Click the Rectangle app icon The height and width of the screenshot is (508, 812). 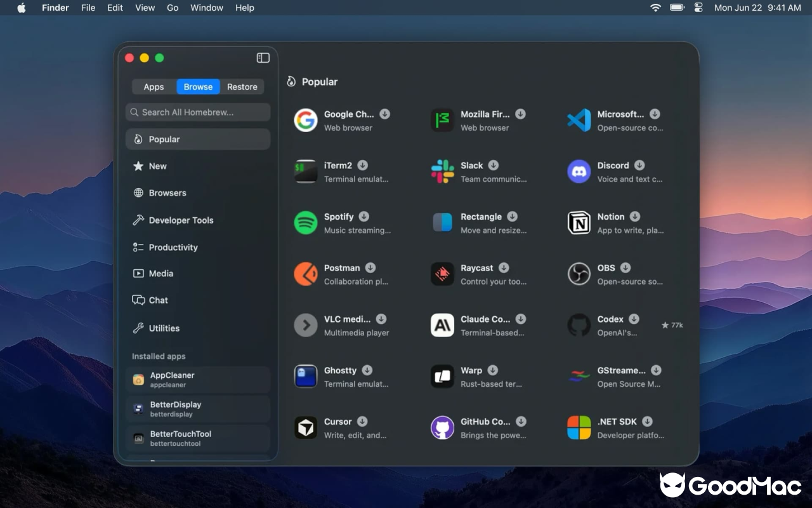tap(442, 223)
